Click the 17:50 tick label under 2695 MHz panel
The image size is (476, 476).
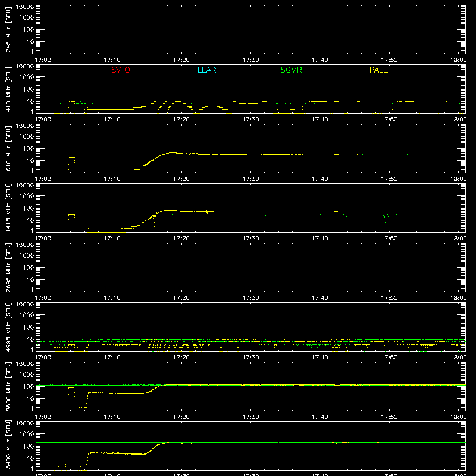[389, 298]
